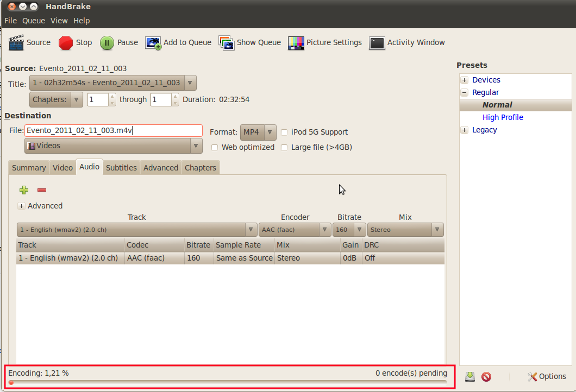Click the encoding progress bar
576x392 pixels.
(228, 383)
